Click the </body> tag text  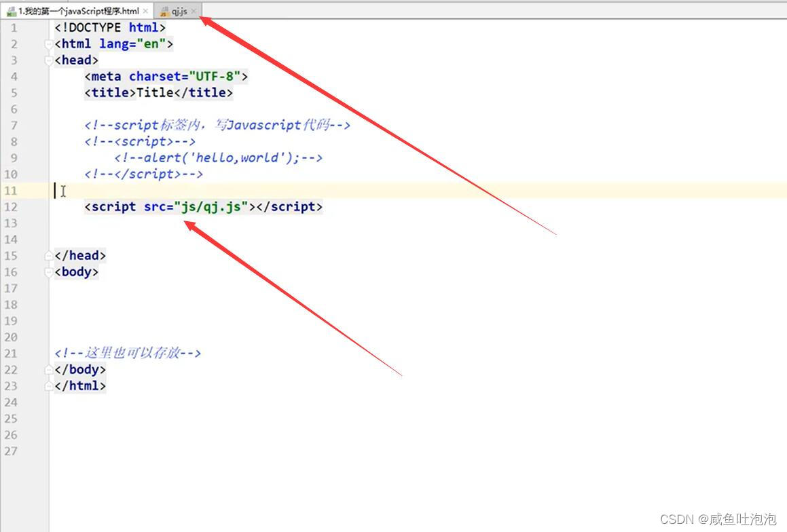point(80,370)
